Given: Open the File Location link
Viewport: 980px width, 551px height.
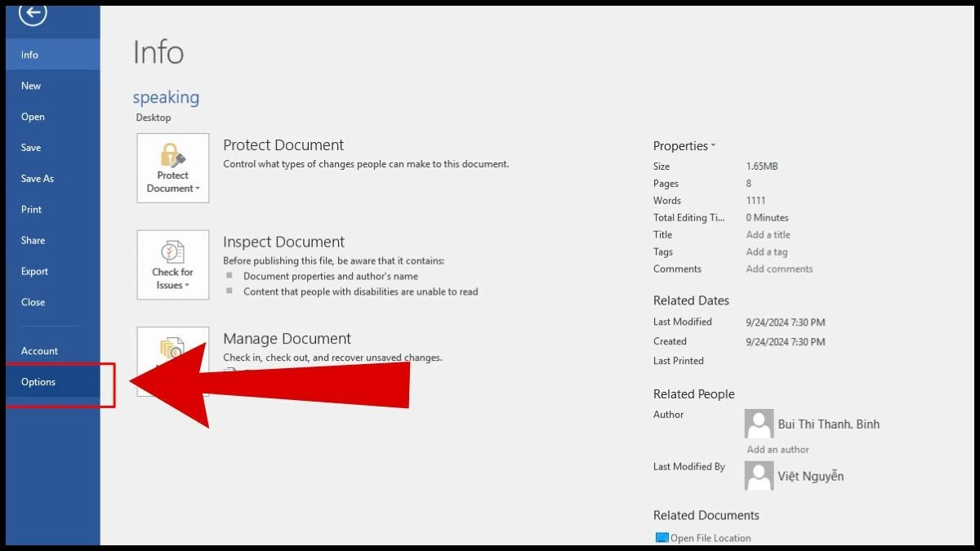Looking at the screenshot, I should [x=710, y=538].
